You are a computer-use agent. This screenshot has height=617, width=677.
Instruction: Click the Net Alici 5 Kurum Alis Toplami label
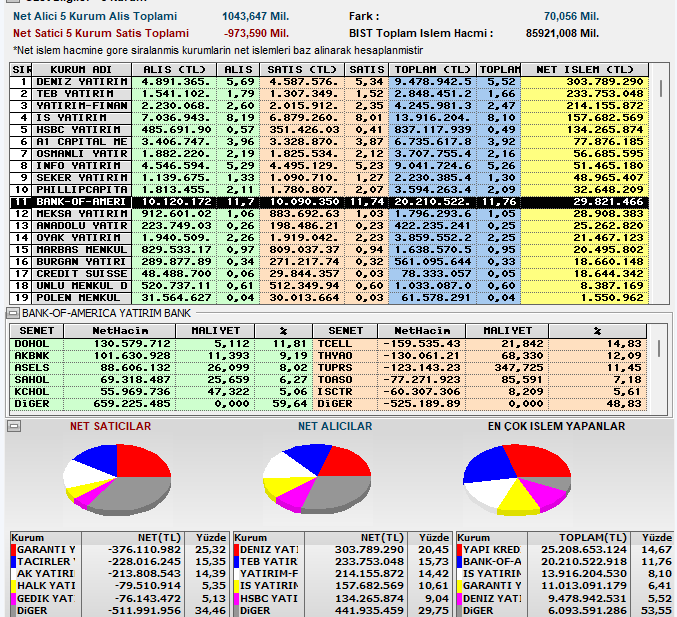(x=95, y=16)
